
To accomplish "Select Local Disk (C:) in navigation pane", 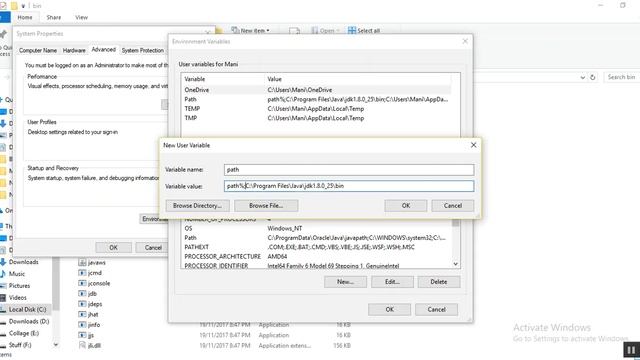I will tap(27, 309).
